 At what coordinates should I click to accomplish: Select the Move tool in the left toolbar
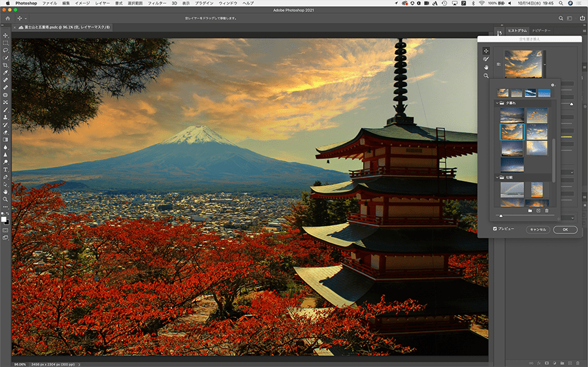click(5, 35)
